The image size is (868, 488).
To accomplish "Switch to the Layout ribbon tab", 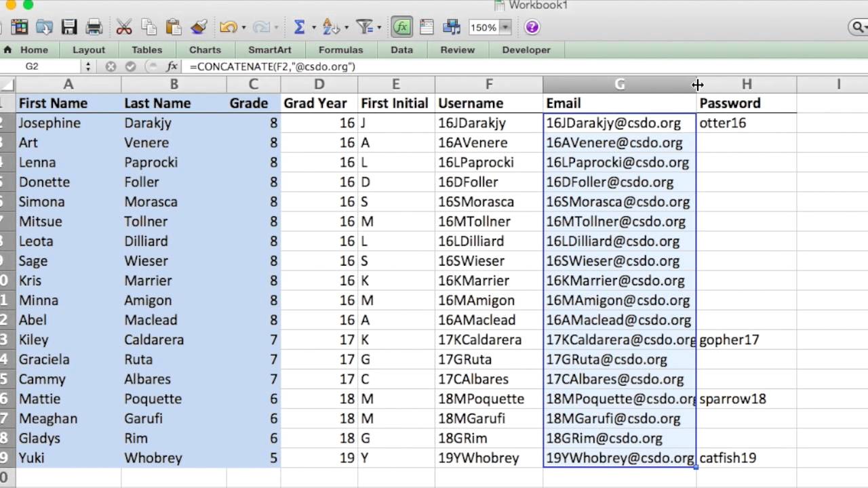I will [89, 49].
